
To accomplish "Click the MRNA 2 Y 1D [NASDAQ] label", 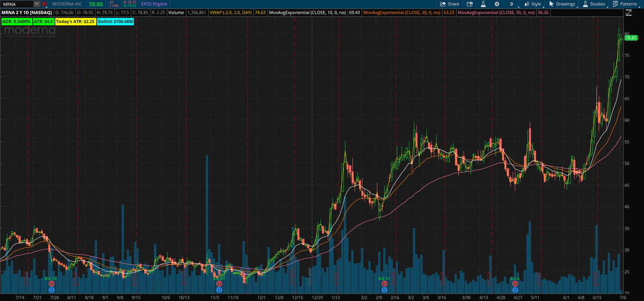I will 27,12.
